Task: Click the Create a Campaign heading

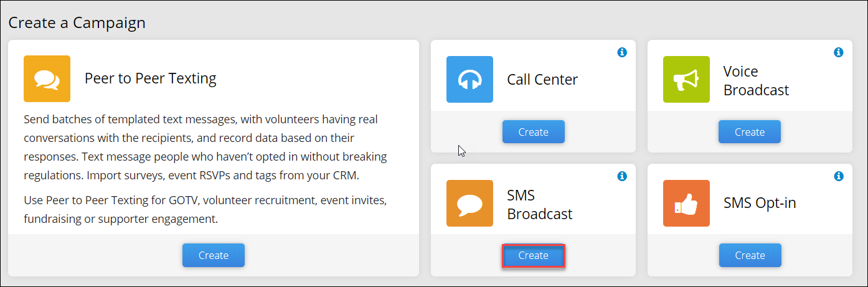Action: click(x=77, y=23)
